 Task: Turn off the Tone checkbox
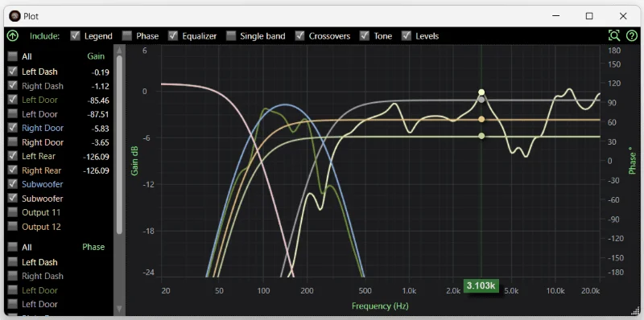point(365,35)
